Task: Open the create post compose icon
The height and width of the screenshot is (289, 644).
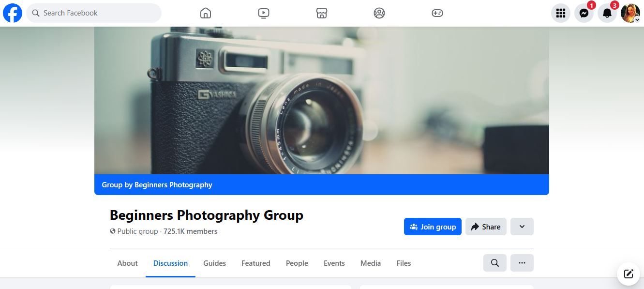Action: tap(628, 274)
